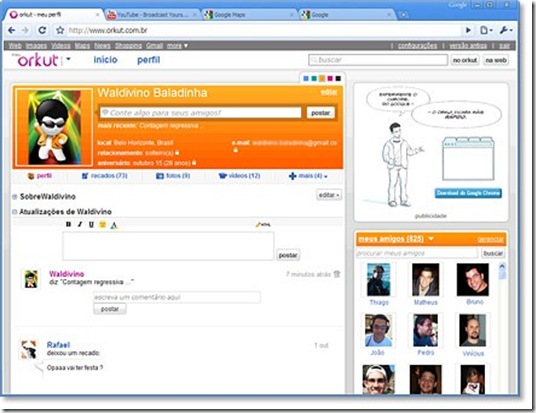Click the lock icon under e-mail
The width and height of the screenshot is (536, 413).
[x=236, y=150]
